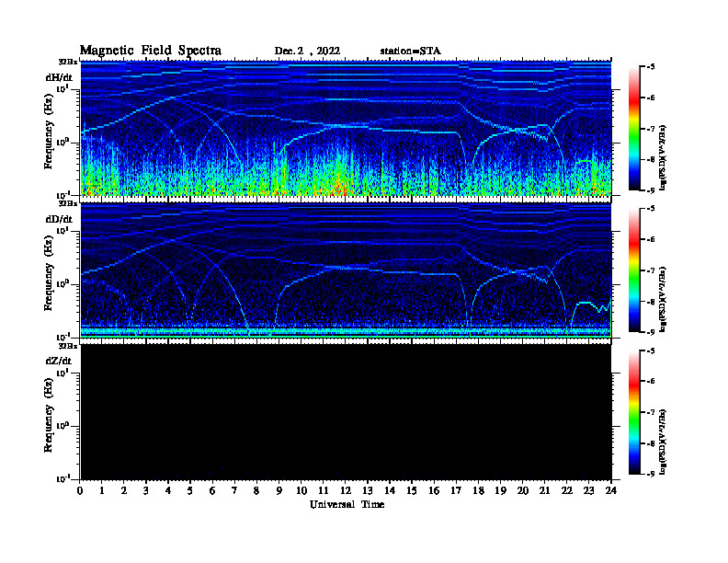Click hour tick label '20' on the time axis
Viewport: 728px width, 563px height.
click(522, 491)
